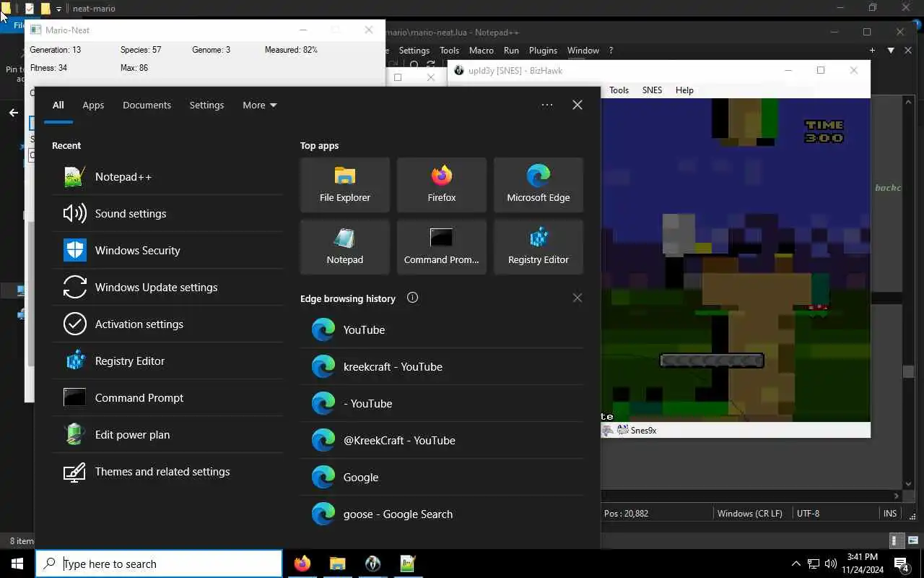Image resolution: width=924 pixels, height=578 pixels.
Task: Open more search options ellipsis
Action: pos(547,105)
